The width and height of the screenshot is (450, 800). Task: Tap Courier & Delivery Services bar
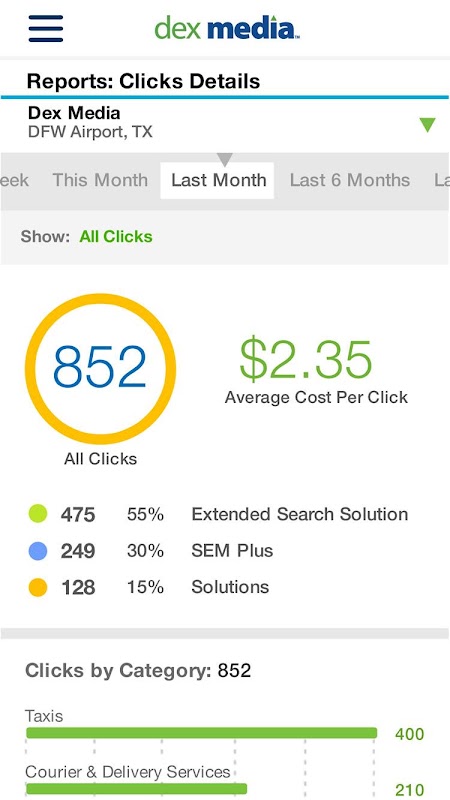(136, 789)
